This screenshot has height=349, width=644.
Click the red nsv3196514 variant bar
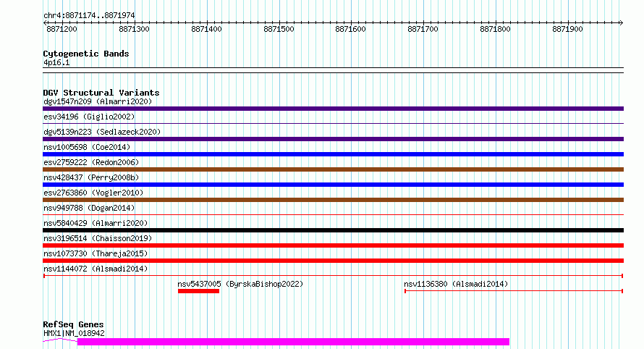coord(333,245)
